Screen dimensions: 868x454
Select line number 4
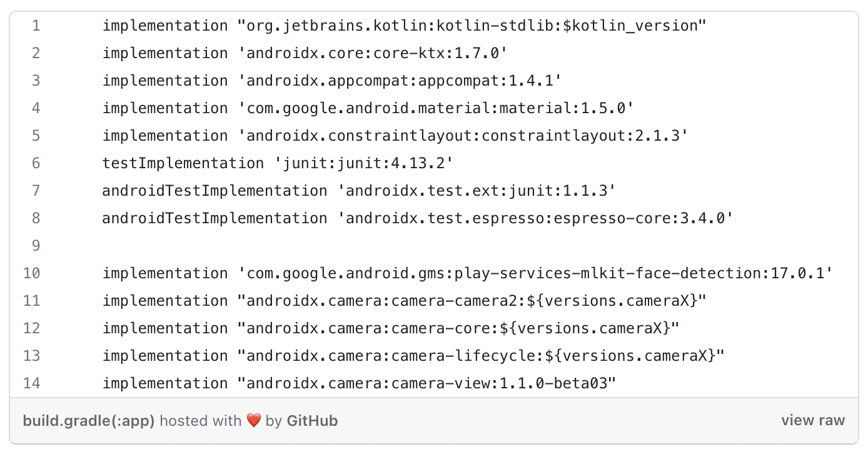click(36, 108)
